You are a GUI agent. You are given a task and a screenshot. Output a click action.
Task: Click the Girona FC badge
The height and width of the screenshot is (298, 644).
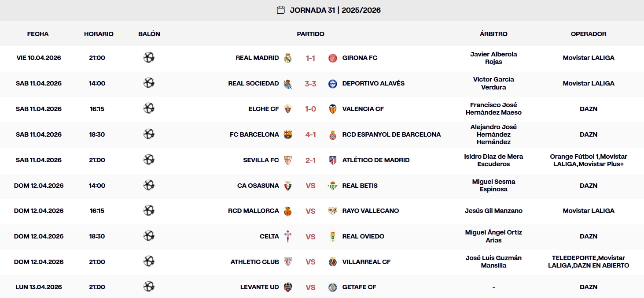pos(332,58)
